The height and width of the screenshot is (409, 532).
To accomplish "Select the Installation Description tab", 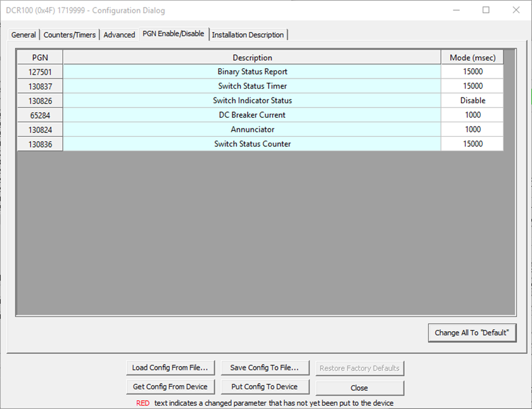I will coord(248,35).
